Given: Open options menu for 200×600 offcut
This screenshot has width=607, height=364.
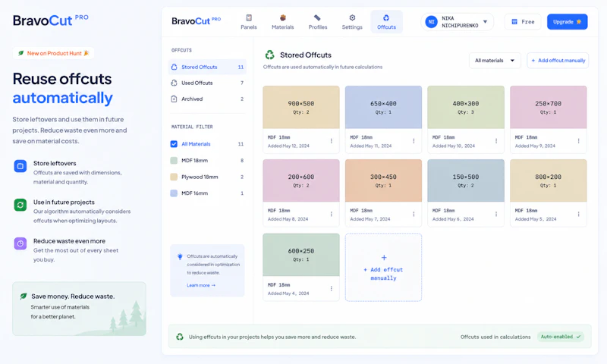Looking at the screenshot, I should point(332,215).
